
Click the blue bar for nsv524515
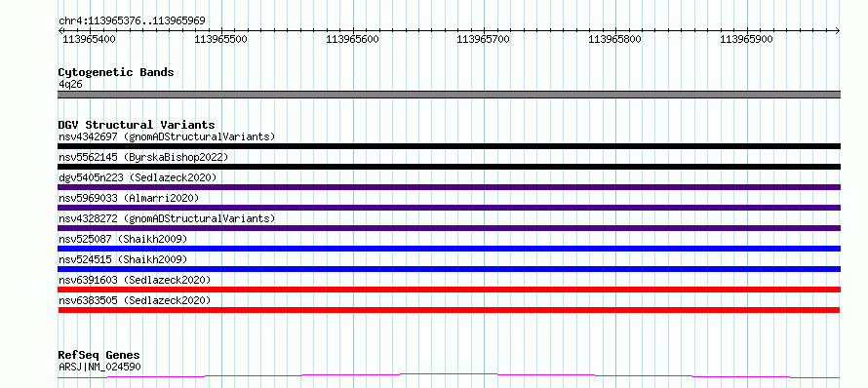pyautogui.click(x=449, y=269)
